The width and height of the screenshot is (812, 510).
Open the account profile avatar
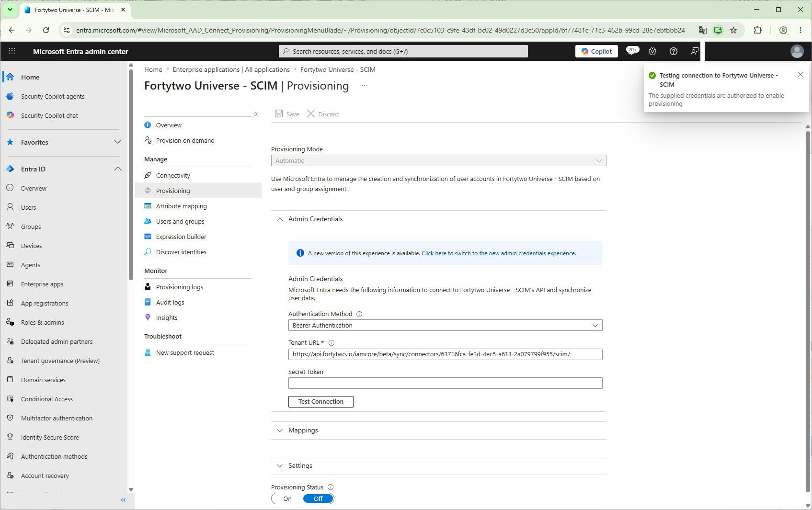pyautogui.click(x=797, y=51)
